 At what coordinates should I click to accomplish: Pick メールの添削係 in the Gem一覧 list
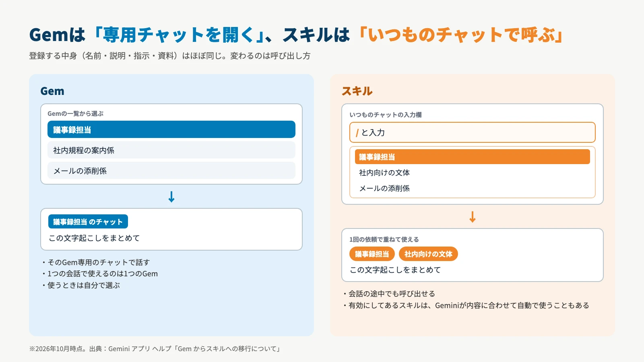[x=171, y=171]
